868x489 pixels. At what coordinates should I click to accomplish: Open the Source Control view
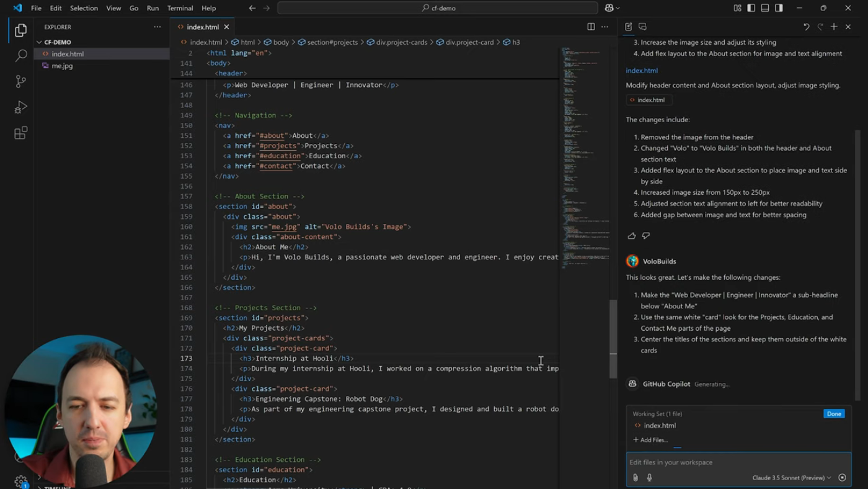click(x=20, y=81)
